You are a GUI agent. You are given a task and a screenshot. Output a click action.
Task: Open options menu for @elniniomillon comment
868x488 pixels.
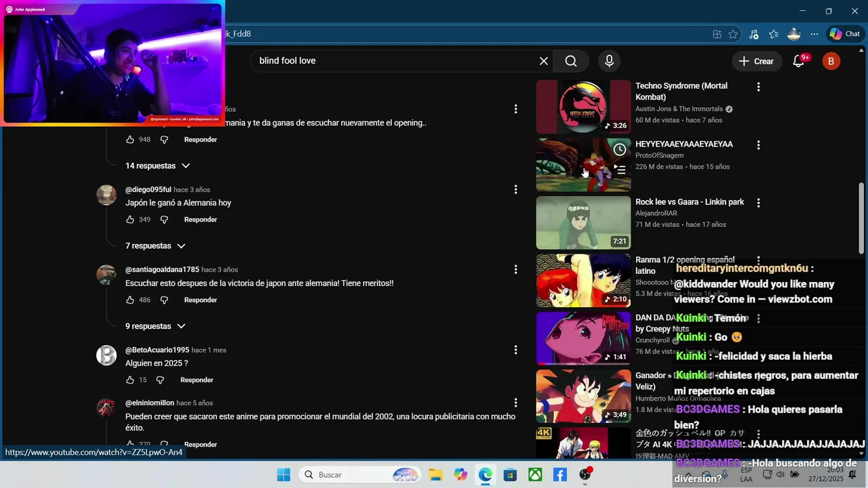(515, 403)
